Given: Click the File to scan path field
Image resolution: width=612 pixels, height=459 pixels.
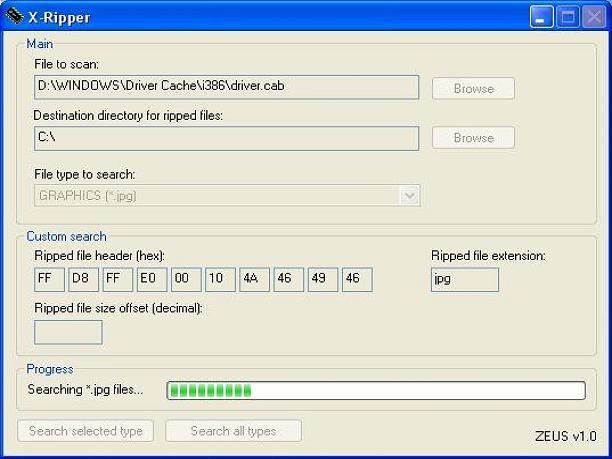Looking at the screenshot, I should point(226,87).
